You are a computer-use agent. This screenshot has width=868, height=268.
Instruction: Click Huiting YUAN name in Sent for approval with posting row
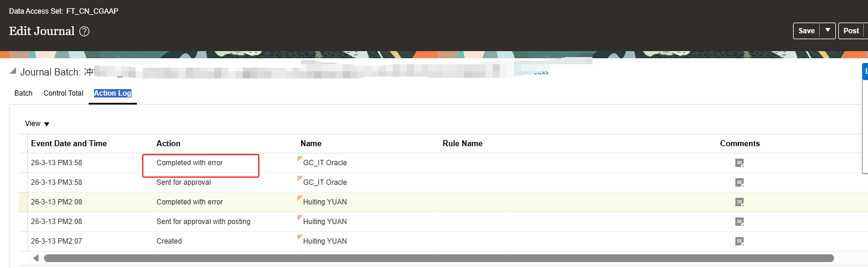[325, 222]
